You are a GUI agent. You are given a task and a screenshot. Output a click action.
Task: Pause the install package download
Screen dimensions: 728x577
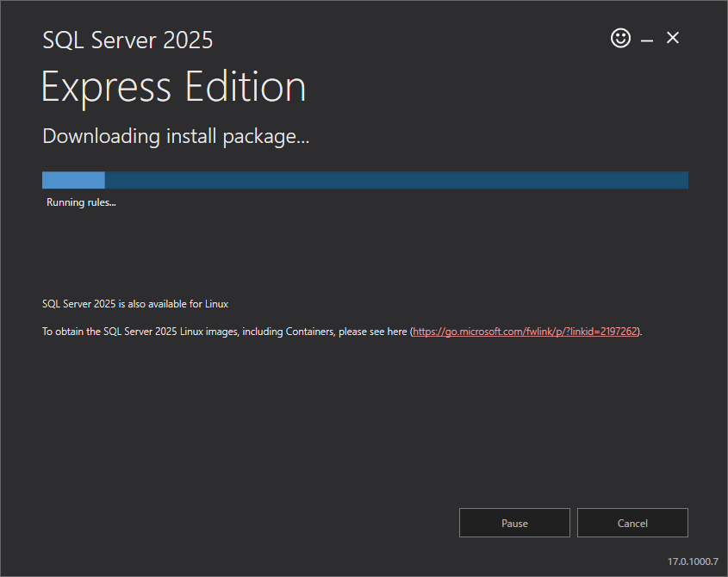tap(514, 523)
